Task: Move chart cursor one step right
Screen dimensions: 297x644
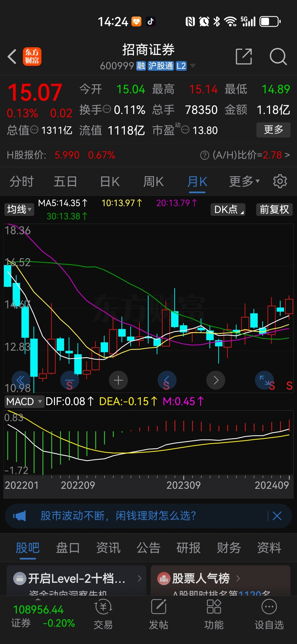Action: coord(216,380)
